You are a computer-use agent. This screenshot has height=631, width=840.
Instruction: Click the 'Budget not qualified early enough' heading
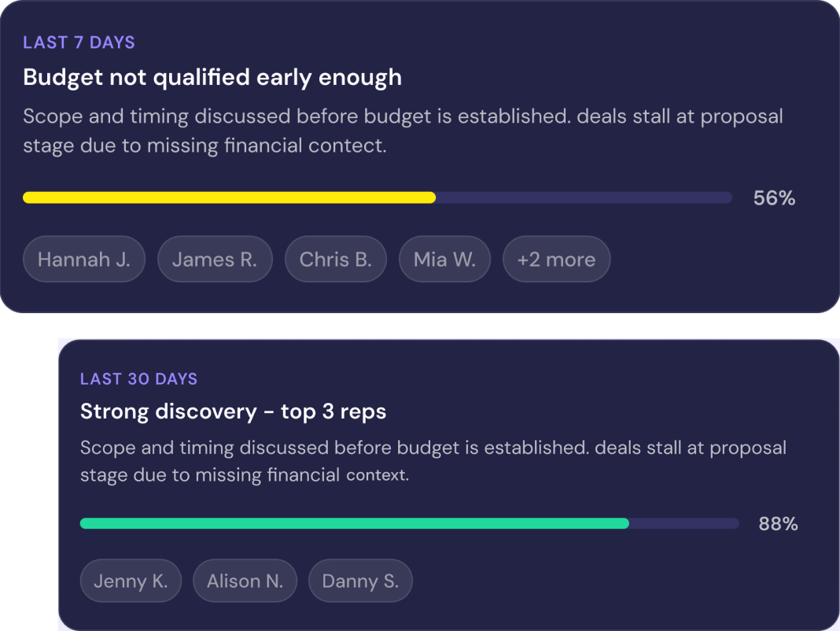[213, 77]
